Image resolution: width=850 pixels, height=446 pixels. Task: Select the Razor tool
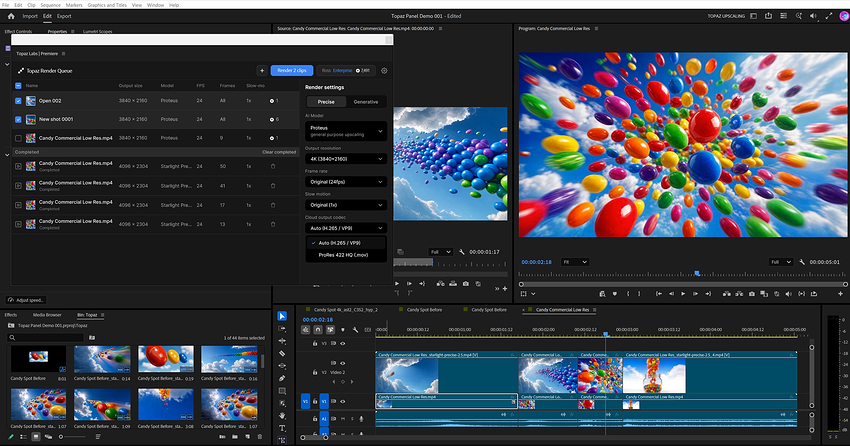click(x=282, y=353)
